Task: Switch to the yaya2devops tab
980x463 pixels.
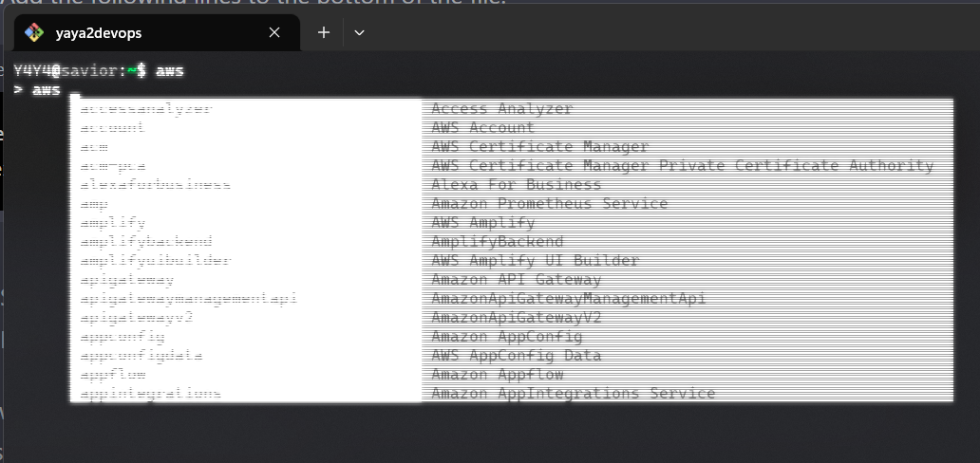Action: pos(157,32)
